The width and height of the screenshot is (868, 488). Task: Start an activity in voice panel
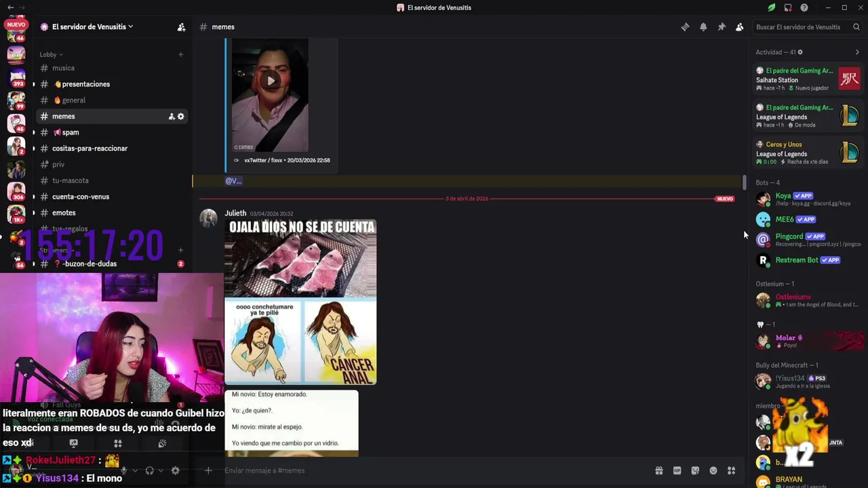(118, 443)
